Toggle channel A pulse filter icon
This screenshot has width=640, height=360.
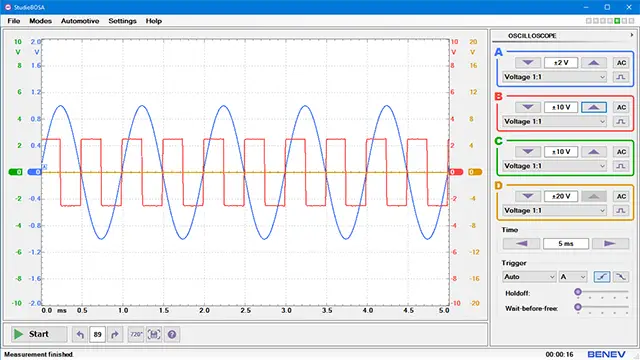pos(621,77)
